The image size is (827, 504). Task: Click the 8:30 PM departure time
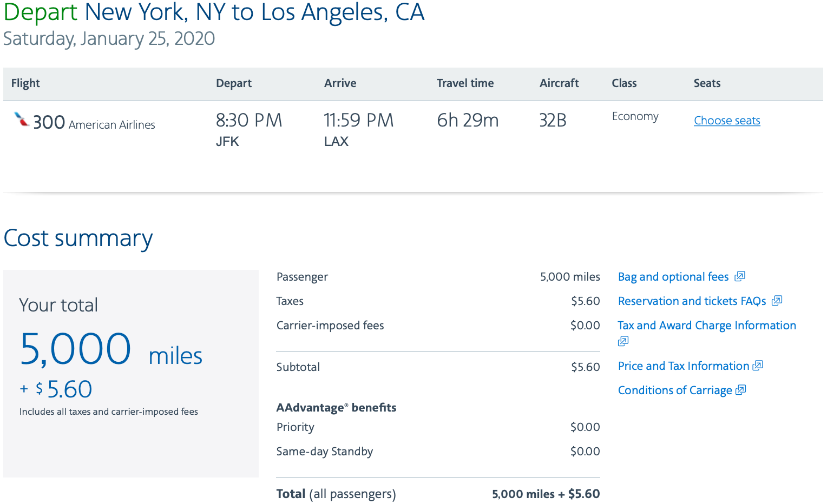249,120
